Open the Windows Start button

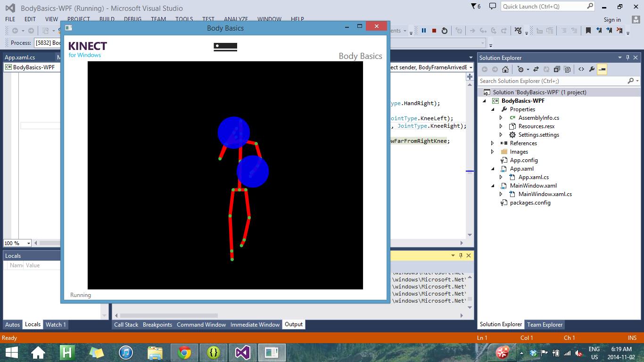coord(11,353)
